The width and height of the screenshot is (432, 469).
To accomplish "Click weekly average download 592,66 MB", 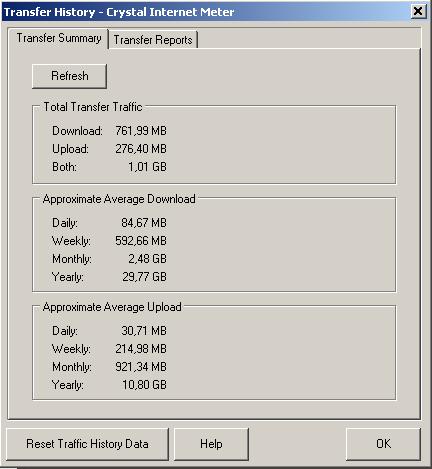I will 141,241.
